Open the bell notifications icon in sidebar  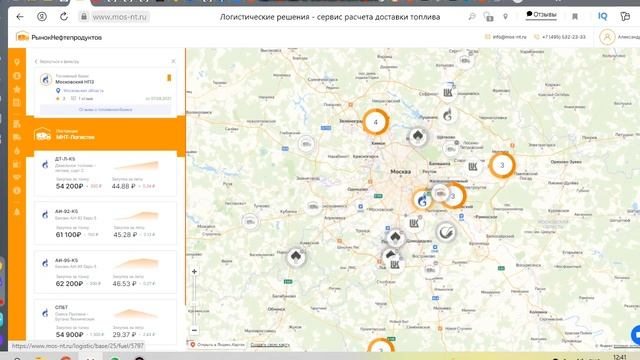pyautogui.click(x=17, y=212)
